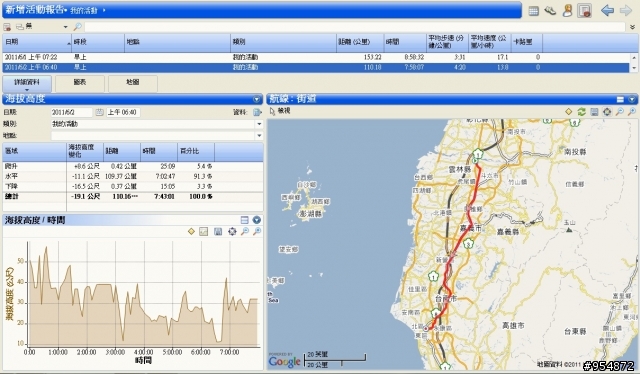This screenshot has height=374, width=640.
Task: Sort by the 距離 (公里) column header
Action: pos(360,42)
